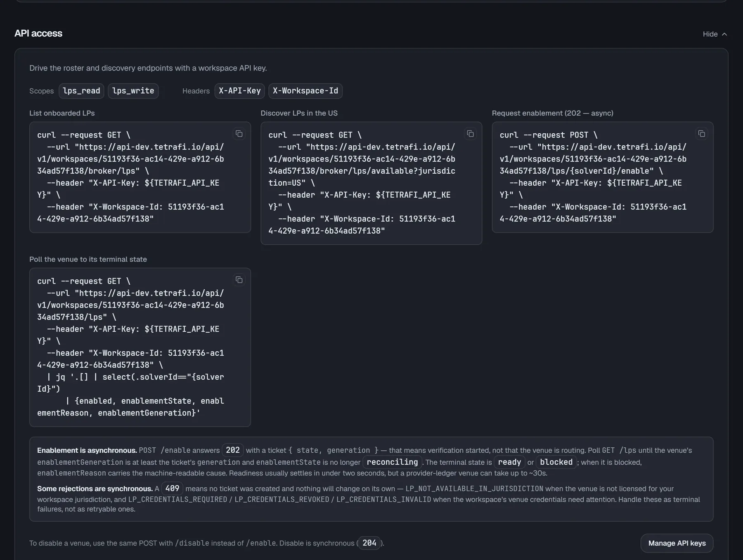Click the LP_NOT_AVAILABLE_IN_JURISDICTION error code
743x560 pixels.
point(474,489)
